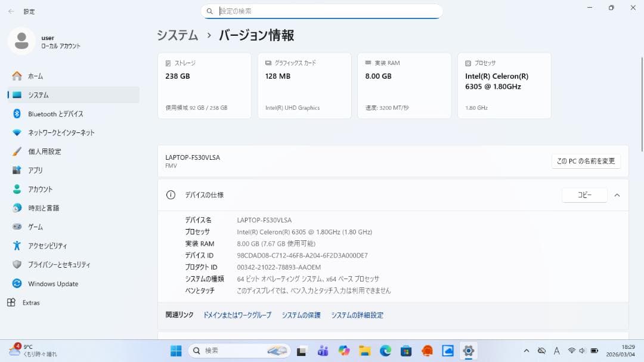Open the blue picture app in taskbar
Screen dimensions: 644x362
pos(448,351)
